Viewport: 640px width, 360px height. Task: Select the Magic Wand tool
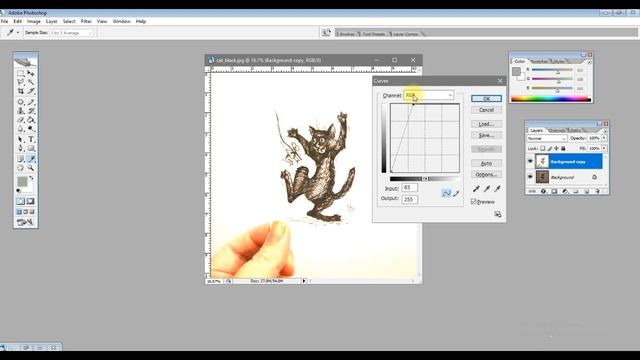tap(31, 82)
